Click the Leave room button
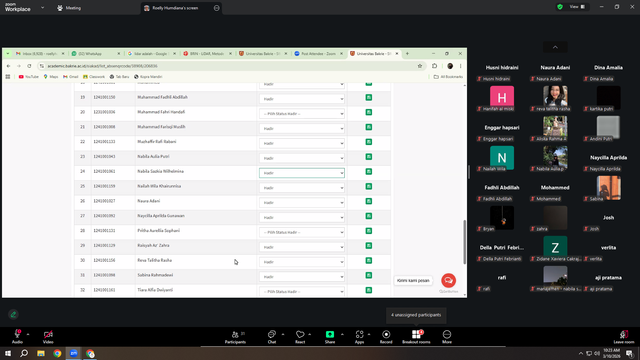Screen dimensions: 640x360 click(624, 336)
